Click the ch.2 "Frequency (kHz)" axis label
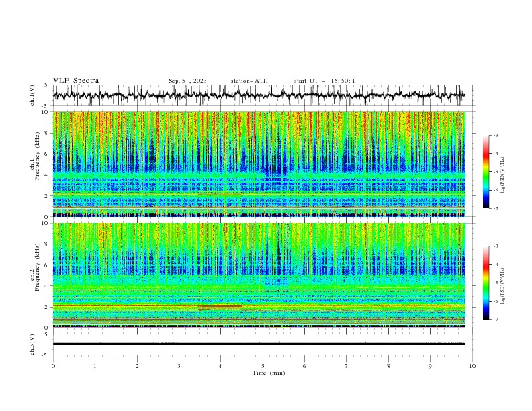Viewport: 532px width, 411px height. click(x=38, y=267)
